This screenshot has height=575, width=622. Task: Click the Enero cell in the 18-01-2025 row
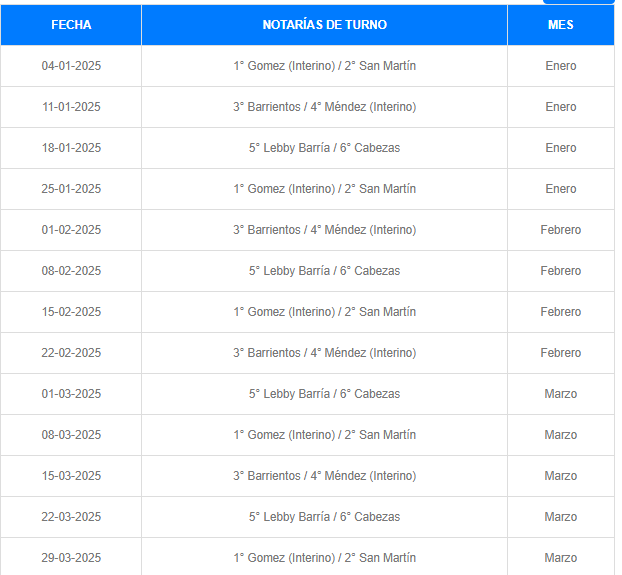tap(560, 148)
